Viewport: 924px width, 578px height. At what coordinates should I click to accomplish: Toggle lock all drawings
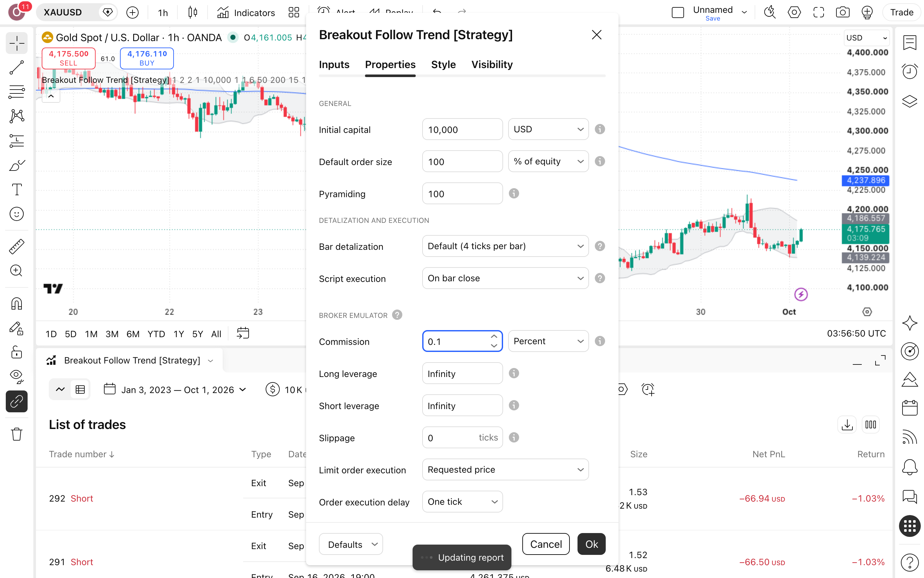tap(17, 353)
